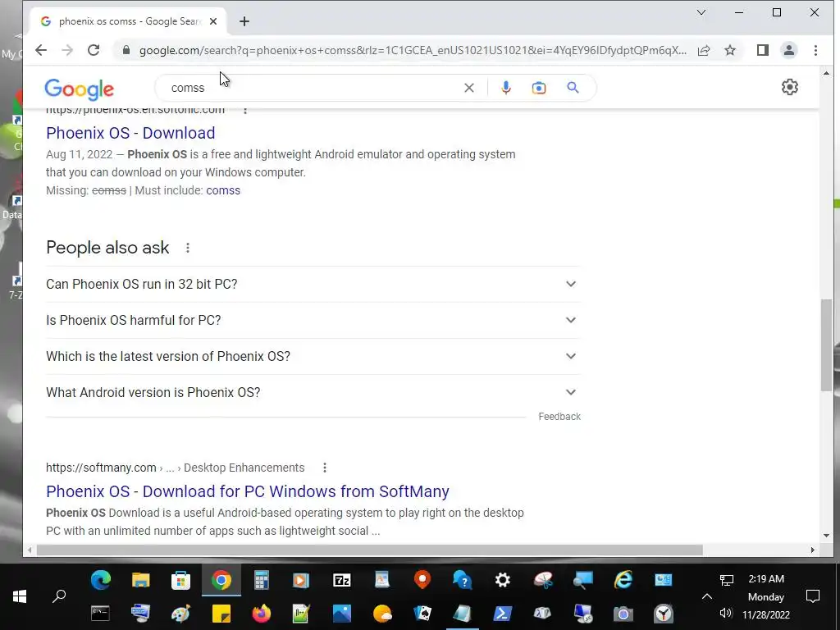Open taskbar search
Viewport: 840px width, 630px height.
(x=59, y=596)
